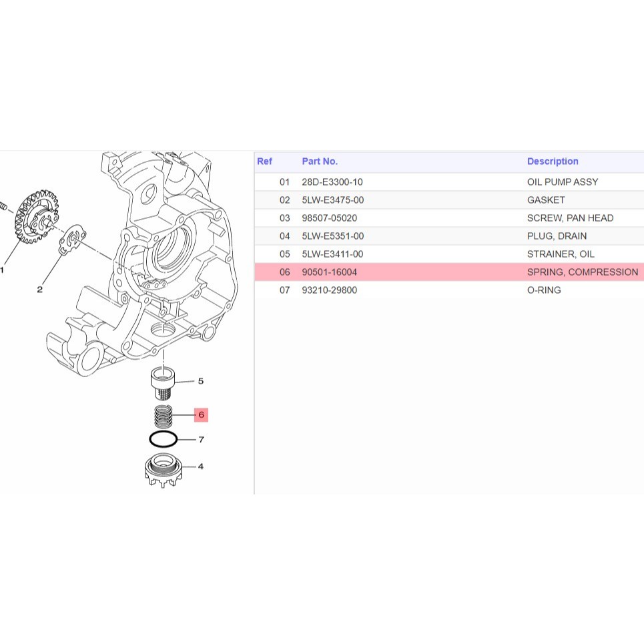Screen dimensions: 644x644
Task: Click the drain plug drawing
Action: pos(164,470)
